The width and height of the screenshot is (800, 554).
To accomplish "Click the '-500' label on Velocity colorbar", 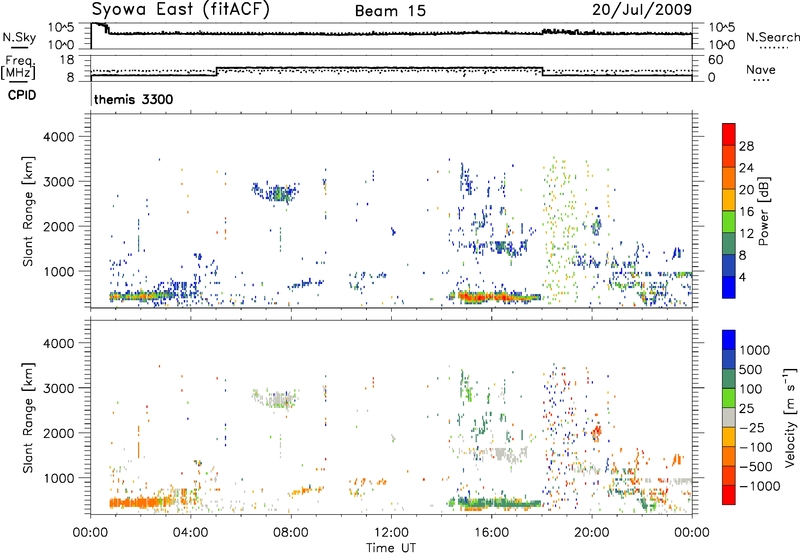I will pos(756,466).
